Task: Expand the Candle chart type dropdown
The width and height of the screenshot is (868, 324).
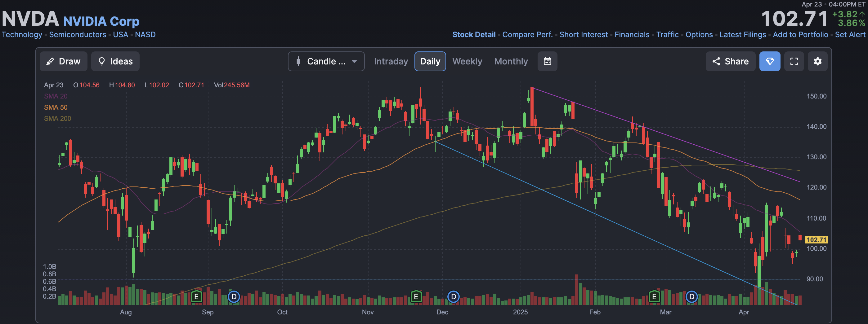Action: click(x=326, y=61)
